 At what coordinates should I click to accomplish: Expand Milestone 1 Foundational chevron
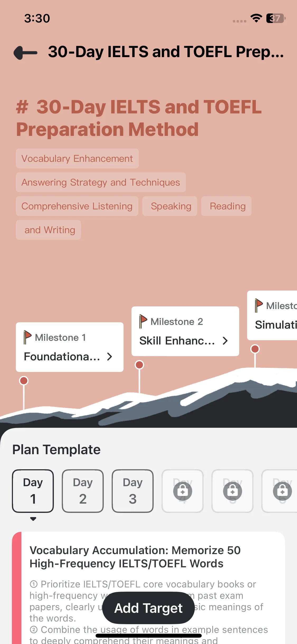(x=110, y=357)
